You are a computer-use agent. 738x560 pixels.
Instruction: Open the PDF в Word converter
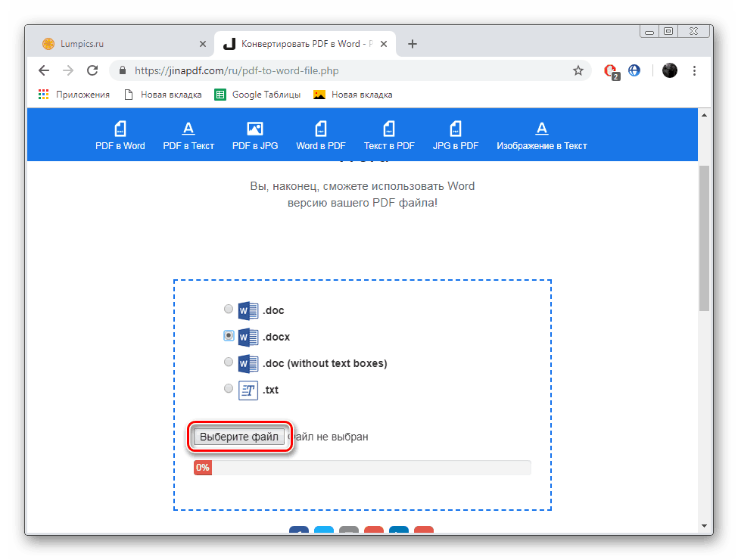click(120, 136)
